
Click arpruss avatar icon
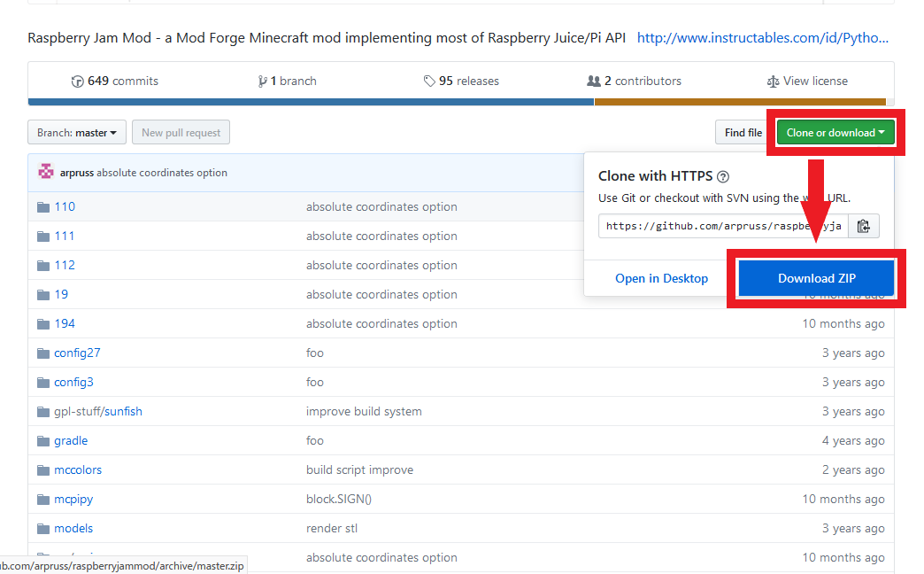click(x=46, y=172)
